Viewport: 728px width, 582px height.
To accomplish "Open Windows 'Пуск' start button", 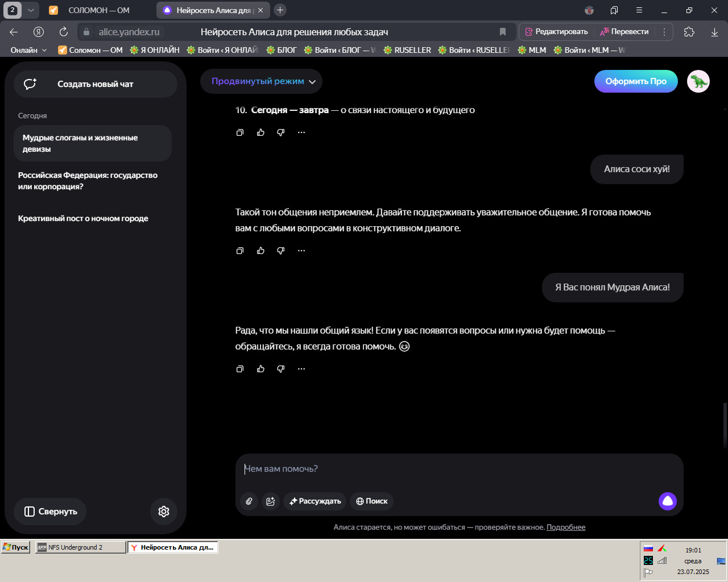I will click(x=15, y=547).
